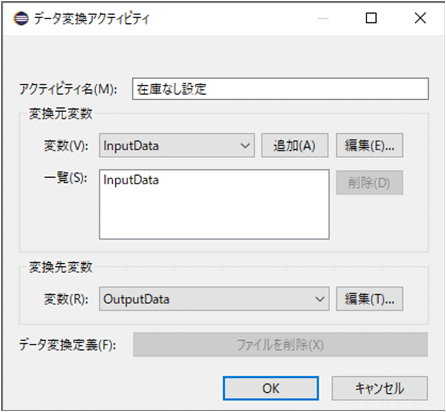Click the 編集(E)... button
This screenshot has width=446, height=412.
[x=369, y=146]
